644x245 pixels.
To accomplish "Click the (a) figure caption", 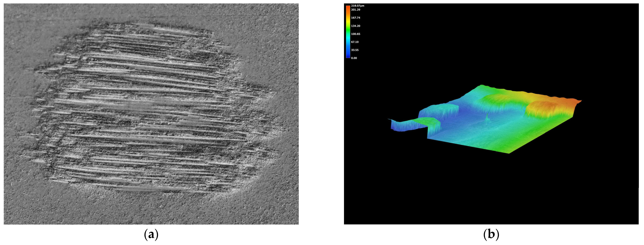I will click(151, 235).
